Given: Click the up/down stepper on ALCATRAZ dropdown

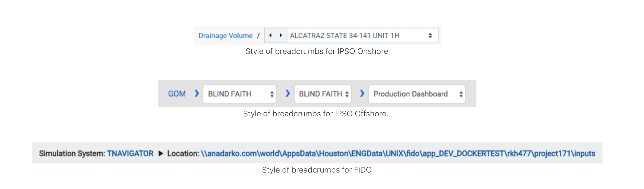Looking at the screenshot, I should coord(430,35).
